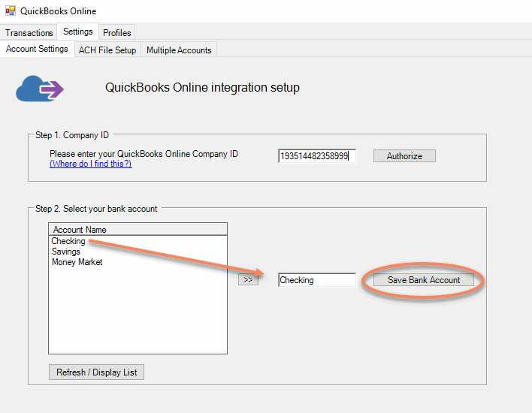532x413 pixels.
Task: Go to the Multiple Accounts tab
Action: point(179,50)
